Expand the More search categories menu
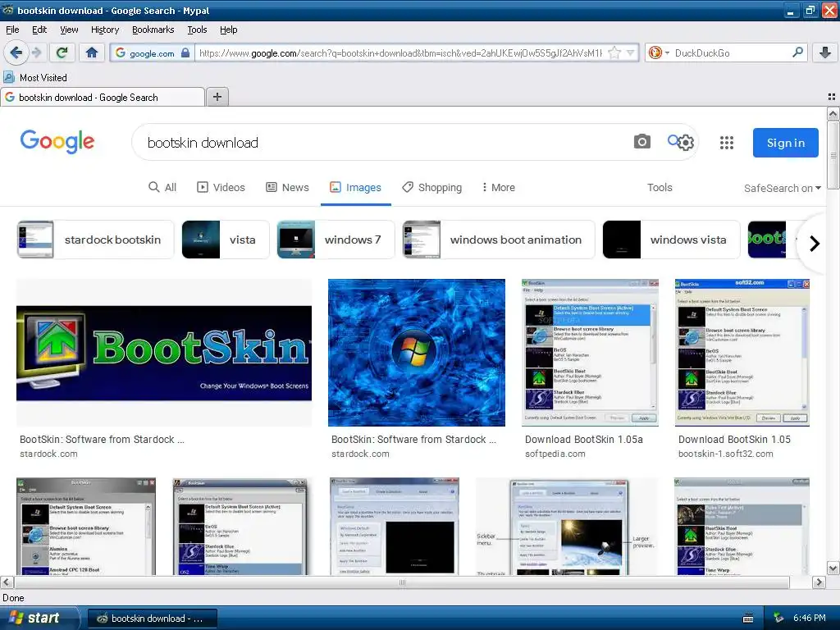The width and height of the screenshot is (840, 630). (498, 187)
